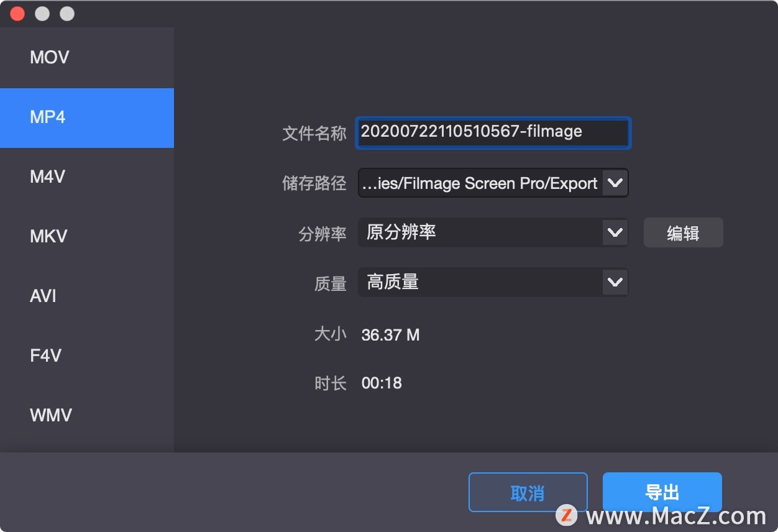Click the 取消 button
The width and height of the screenshot is (778, 532).
point(528,493)
